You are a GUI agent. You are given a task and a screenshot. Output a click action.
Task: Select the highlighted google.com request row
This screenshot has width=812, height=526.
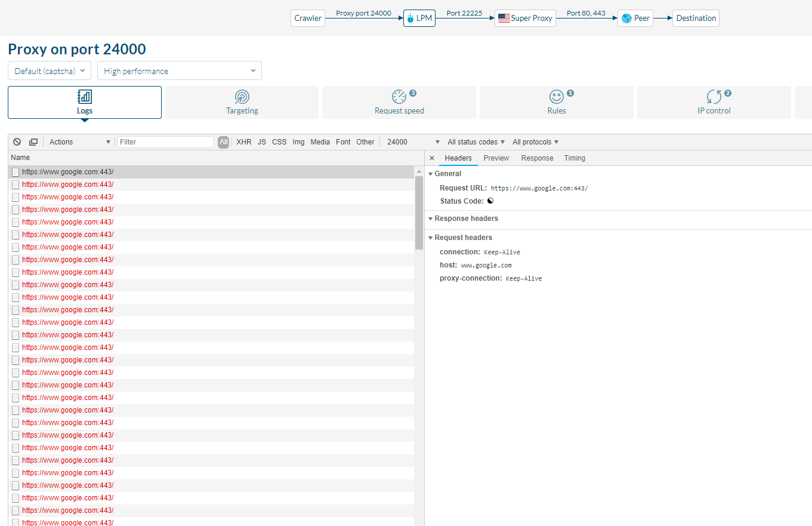point(211,172)
